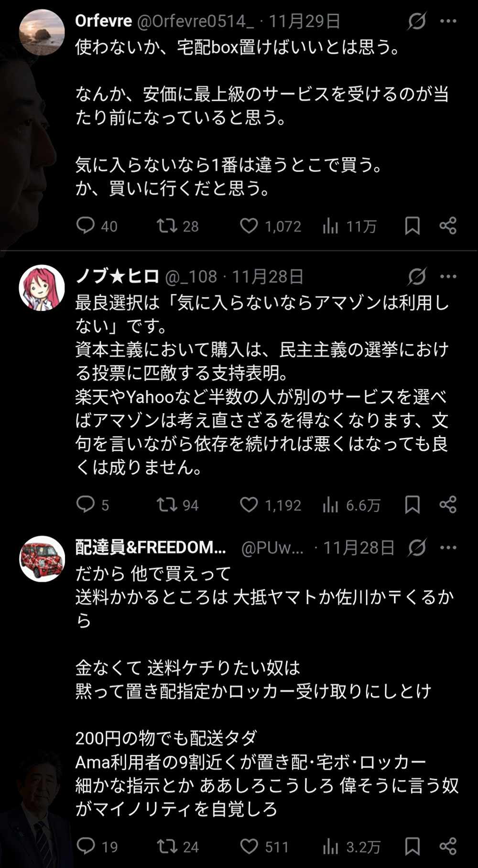
Task: View analytics on Orfevre's post
Action: pyautogui.click(x=331, y=225)
